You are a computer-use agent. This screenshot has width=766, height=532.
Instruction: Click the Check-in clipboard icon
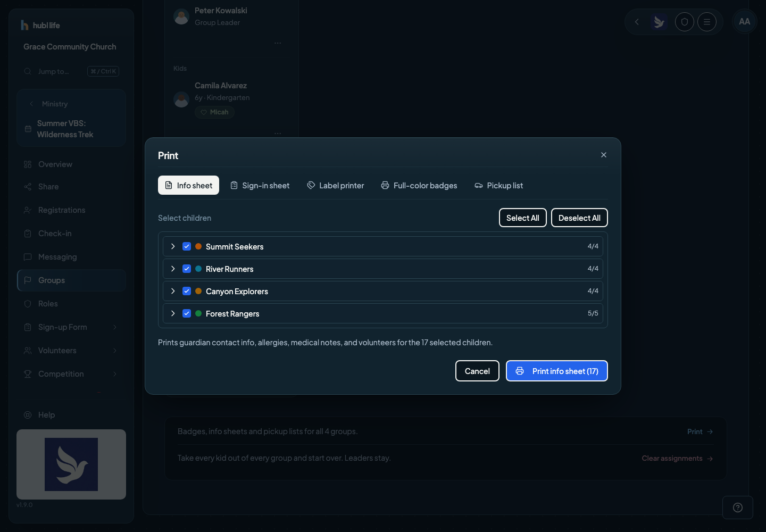pos(28,234)
